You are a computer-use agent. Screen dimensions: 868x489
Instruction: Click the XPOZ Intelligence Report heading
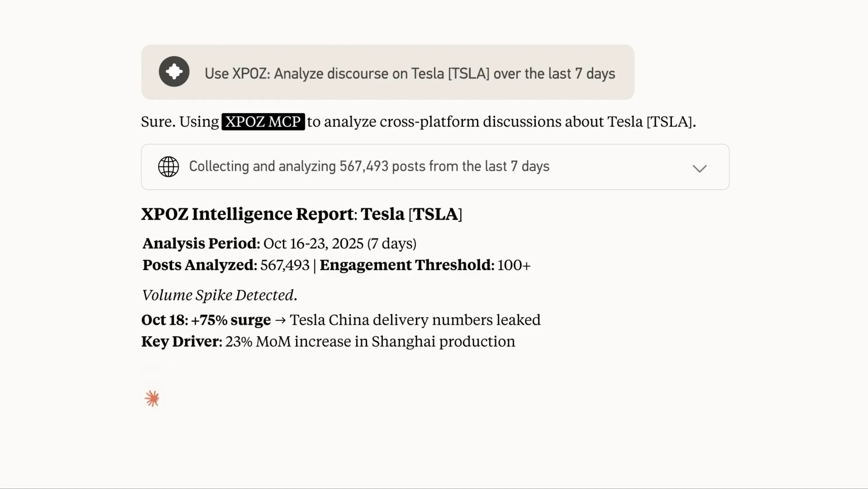tap(302, 214)
